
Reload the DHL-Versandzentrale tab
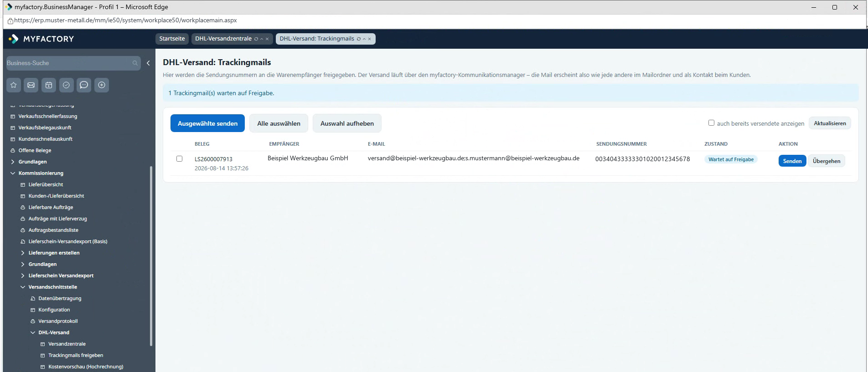[x=256, y=39]
